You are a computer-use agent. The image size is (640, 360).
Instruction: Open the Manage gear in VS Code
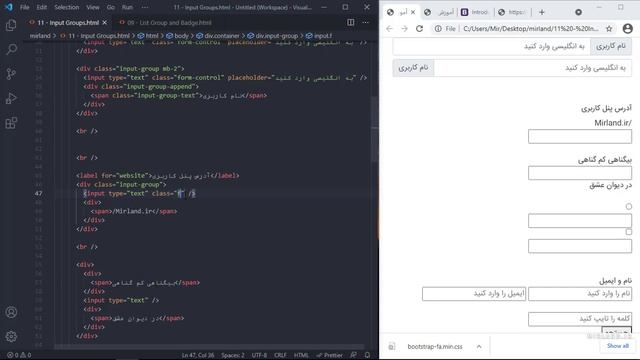(x=11, y=336)
